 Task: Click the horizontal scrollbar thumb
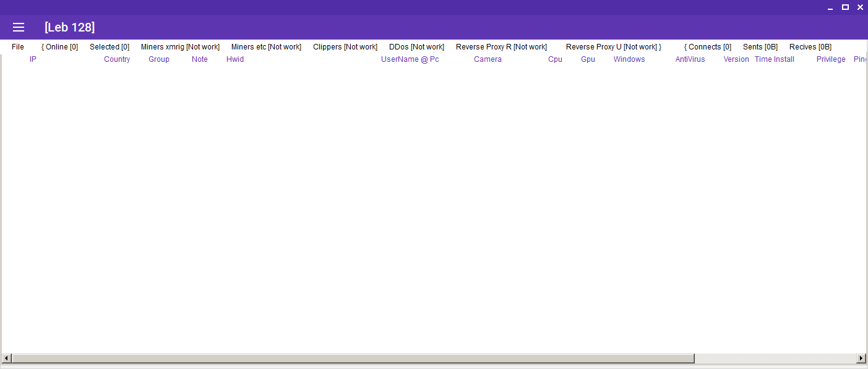353,358
